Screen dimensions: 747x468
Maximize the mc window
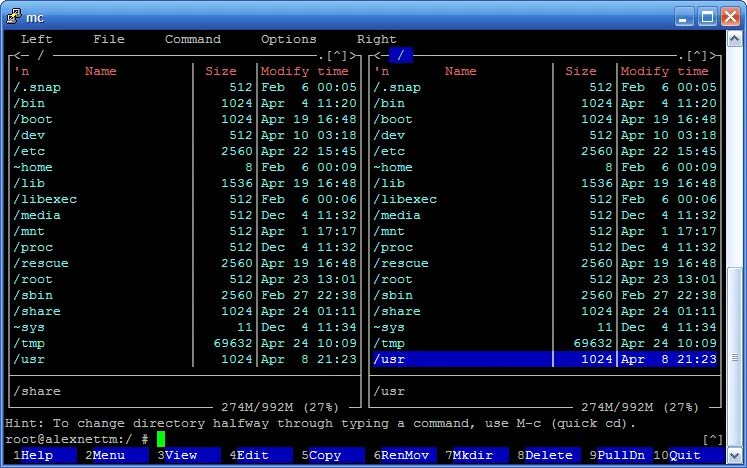coord(707,17)
